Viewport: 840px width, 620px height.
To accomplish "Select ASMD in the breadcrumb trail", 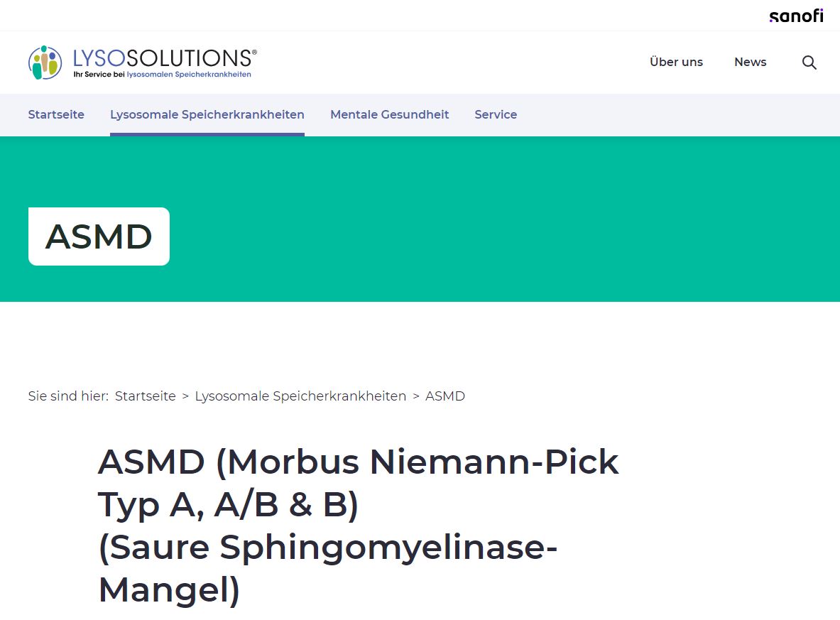I will point(445,396).
